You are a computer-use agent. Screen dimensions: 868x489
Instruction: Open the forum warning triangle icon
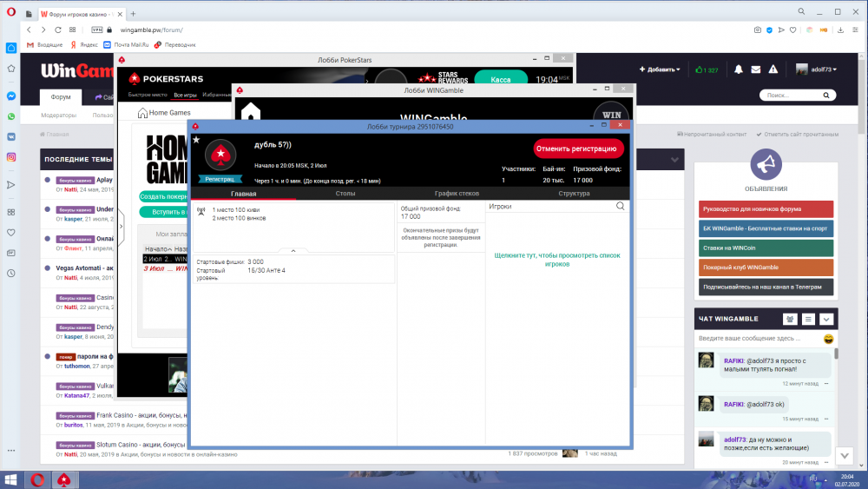pos(774,69)
